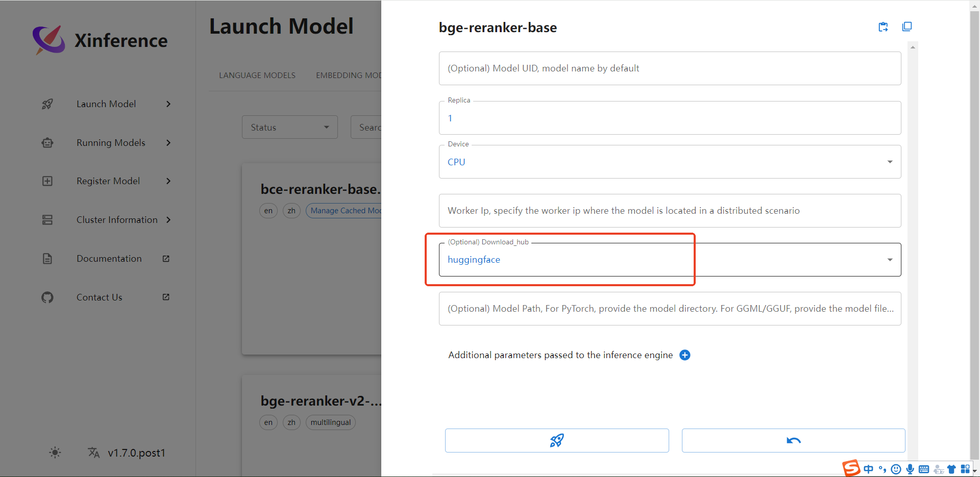Launch the model with rocket button

click(x=557, y=440)
